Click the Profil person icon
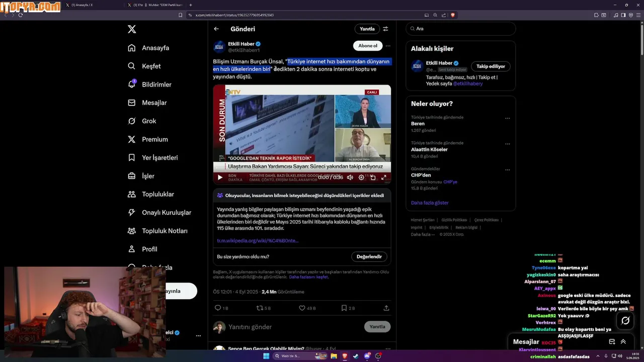Viewport: 644px width, 362px height. click(132, 249)
